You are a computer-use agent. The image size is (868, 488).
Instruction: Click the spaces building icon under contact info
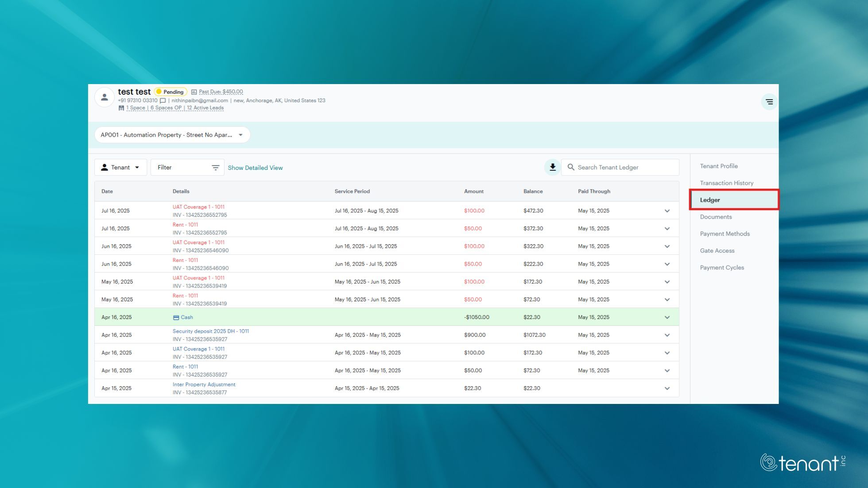(x=121, y=108)
